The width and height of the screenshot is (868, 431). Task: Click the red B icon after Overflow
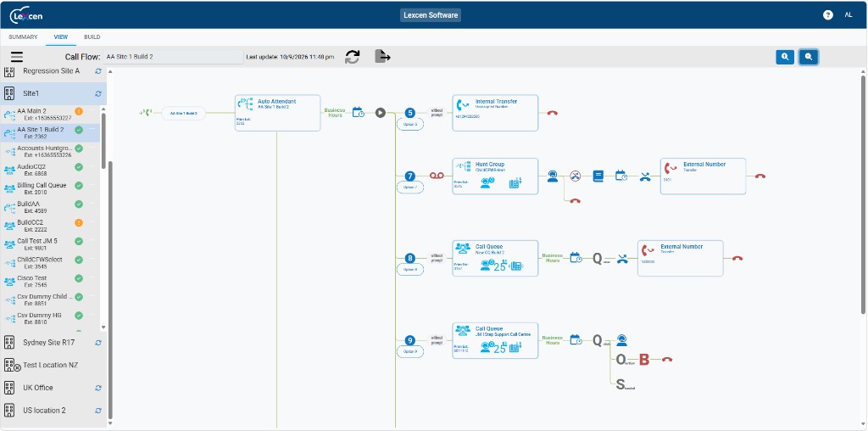point(644,360)
